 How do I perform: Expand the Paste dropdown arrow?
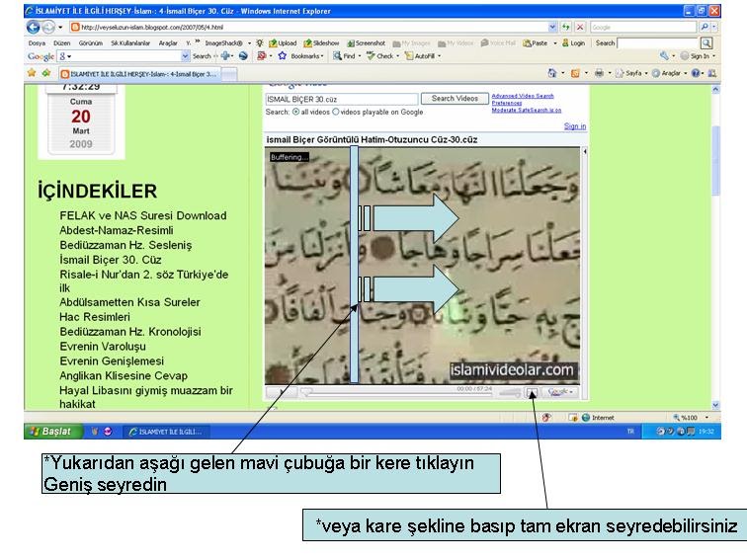[x=555, y=42]
